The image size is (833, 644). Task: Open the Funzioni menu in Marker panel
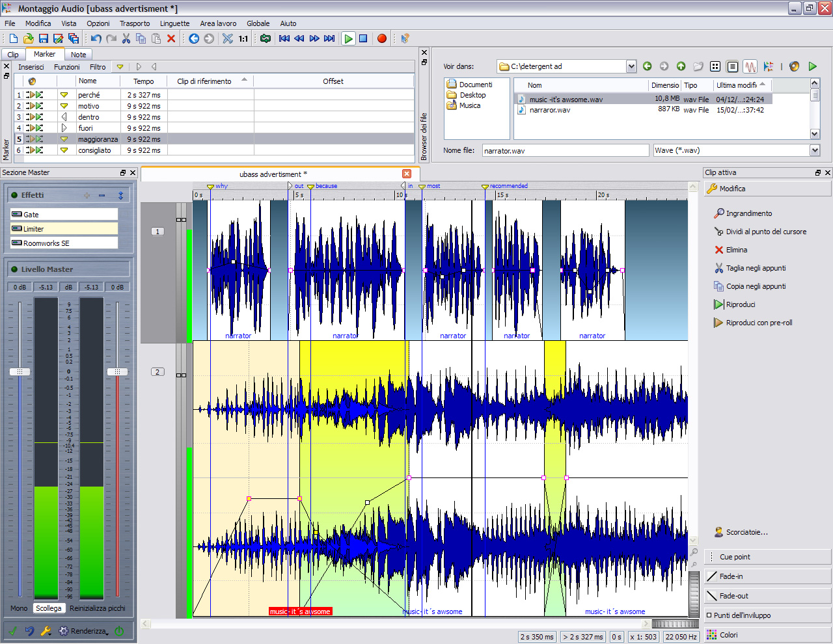66,67
